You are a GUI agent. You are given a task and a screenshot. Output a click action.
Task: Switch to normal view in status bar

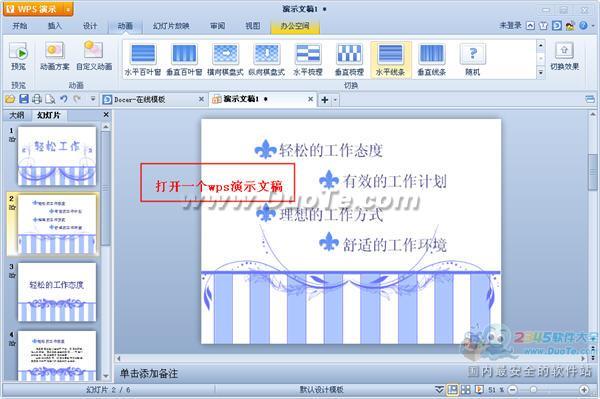click(x=452, y=389)
